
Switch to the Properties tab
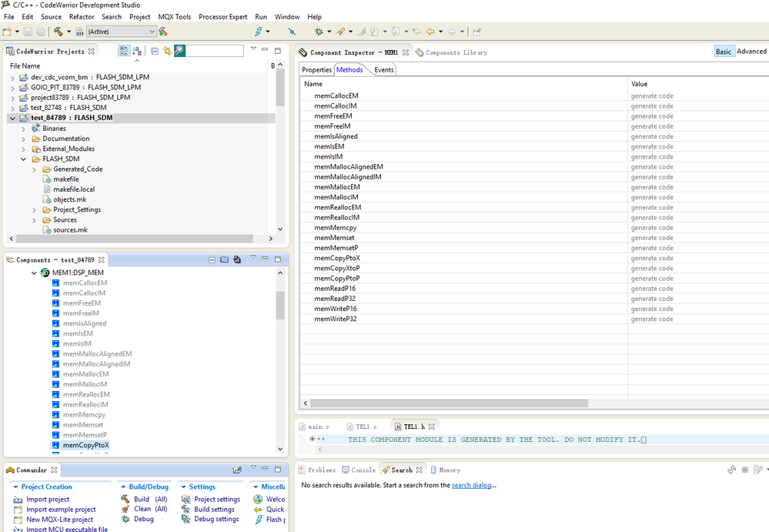pos(317,69)
